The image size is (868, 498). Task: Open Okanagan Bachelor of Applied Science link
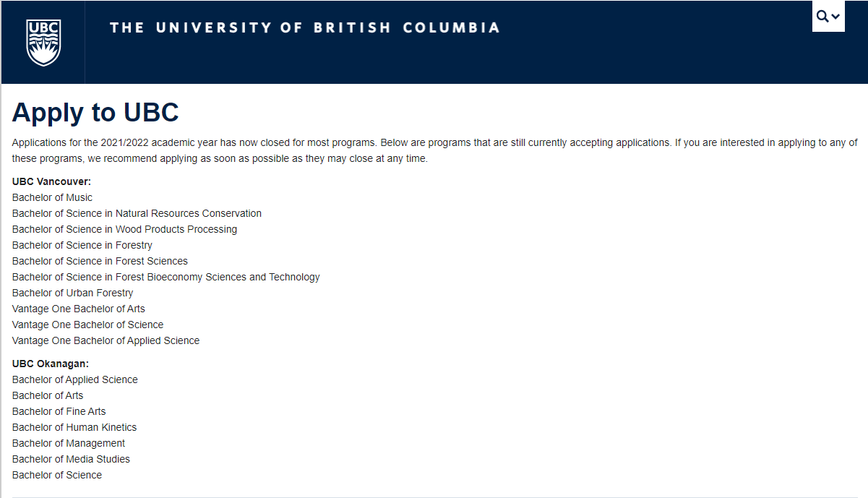coord(74,379)
